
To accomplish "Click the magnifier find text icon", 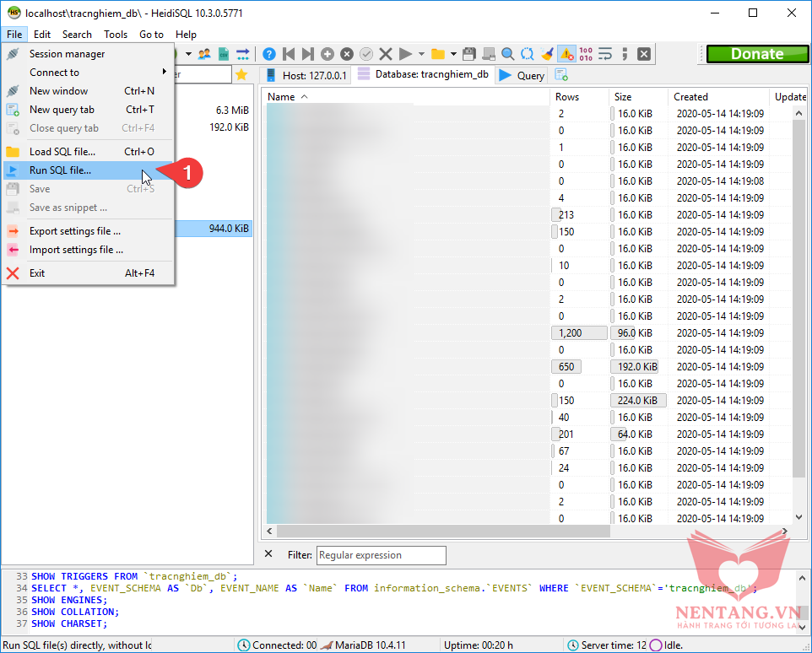I will tap(508, 54).
